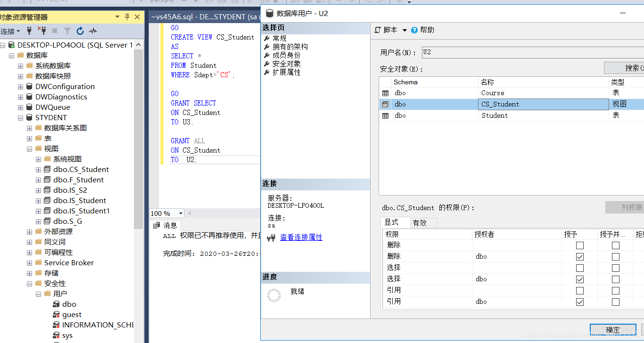
Task: Click the 脚本 script icon in dialog toolbar
Action: [x=378, y=30]
